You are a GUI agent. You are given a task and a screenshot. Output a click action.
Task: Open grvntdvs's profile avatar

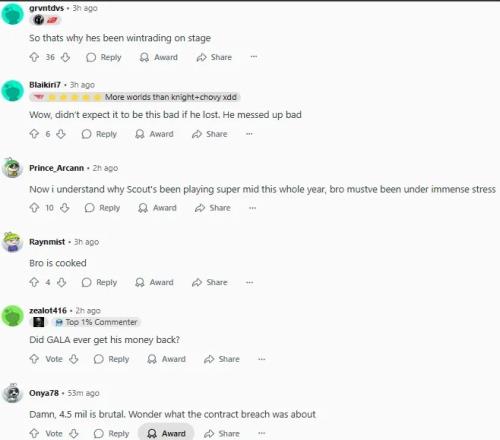[x=13, y=14]
